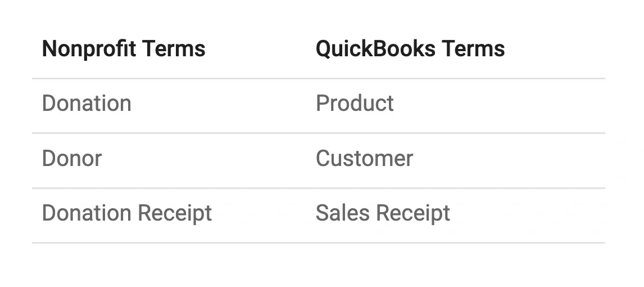This screenshot has width=644, height=287.
Task: Click the word Terms after Nonprofit
Action: pyautogui.click(x=174, y=49)
